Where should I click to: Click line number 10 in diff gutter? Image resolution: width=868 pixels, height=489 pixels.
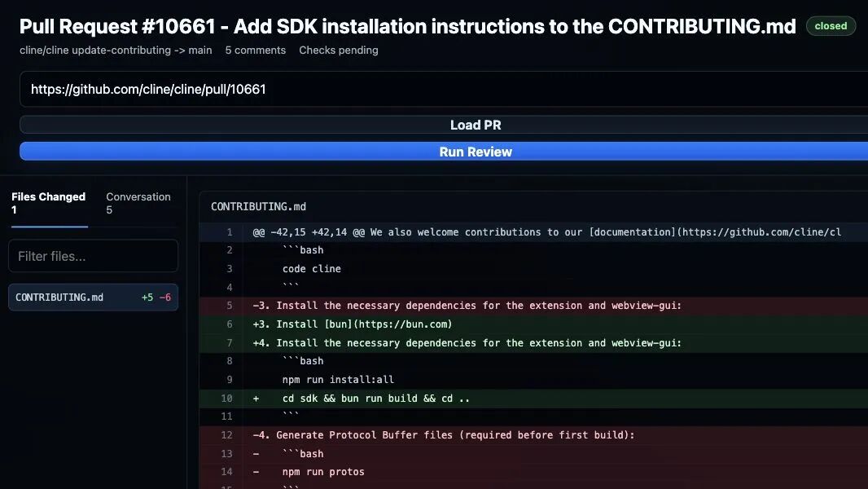pyautogui.click(x=226, y=399)
